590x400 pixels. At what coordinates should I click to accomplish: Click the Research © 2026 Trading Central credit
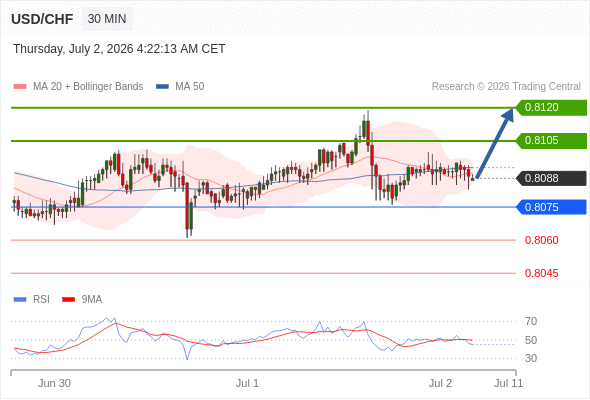[506, 87]
